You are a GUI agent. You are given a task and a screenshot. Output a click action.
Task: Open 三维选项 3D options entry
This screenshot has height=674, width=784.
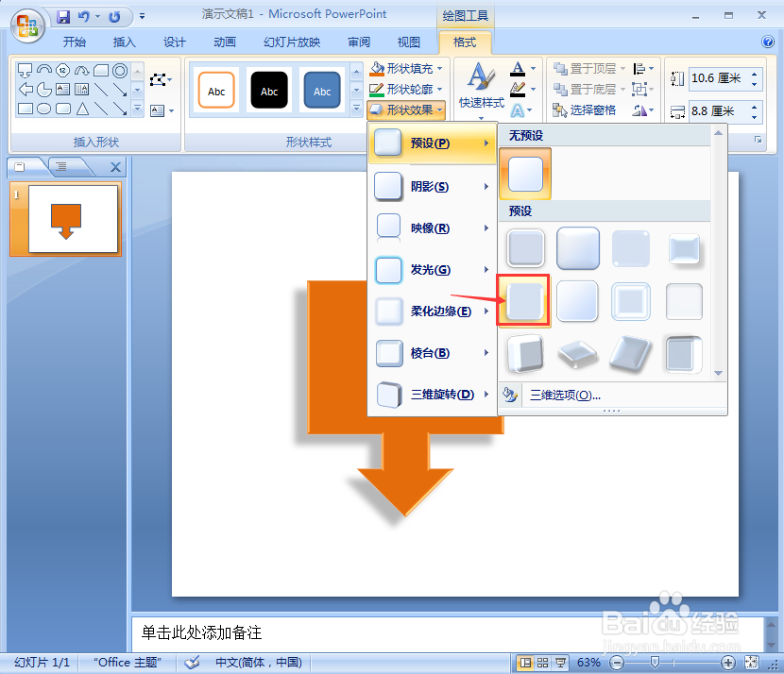tap(565, 396)
